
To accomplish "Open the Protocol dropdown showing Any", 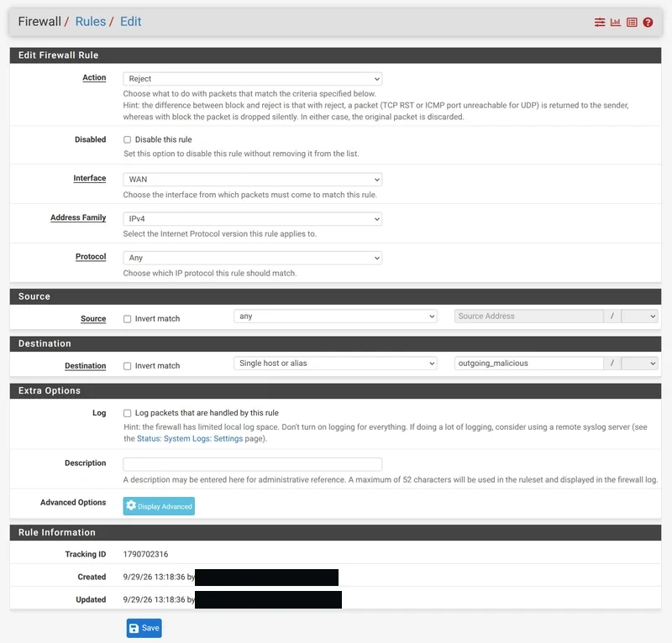I will (x=253, y=258).
